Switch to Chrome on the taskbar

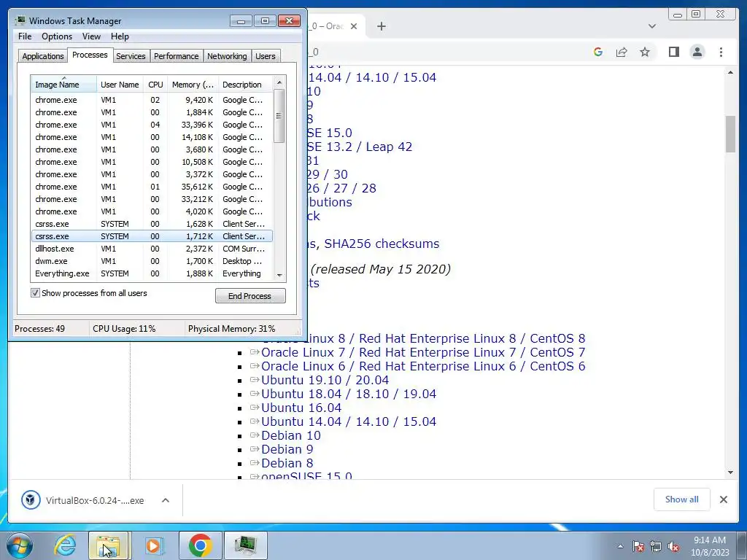200,545
